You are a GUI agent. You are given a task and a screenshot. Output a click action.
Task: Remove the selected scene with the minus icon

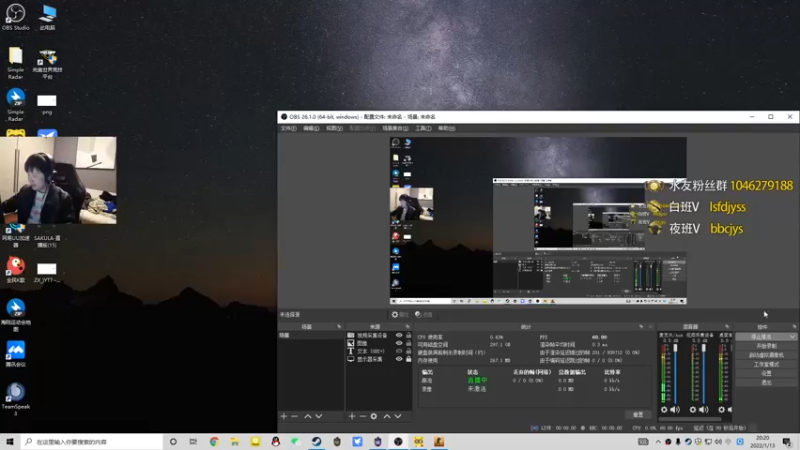(x=295, y=416)
